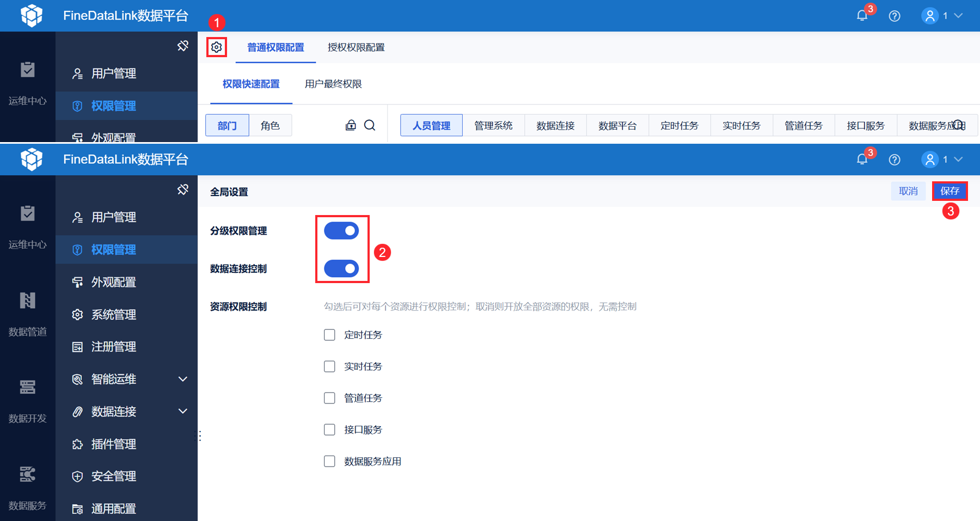Screen dimensions: 980x521
Task: Toggle the sidebar pin in the lower screenshot
Action: (x=183, y=189)
